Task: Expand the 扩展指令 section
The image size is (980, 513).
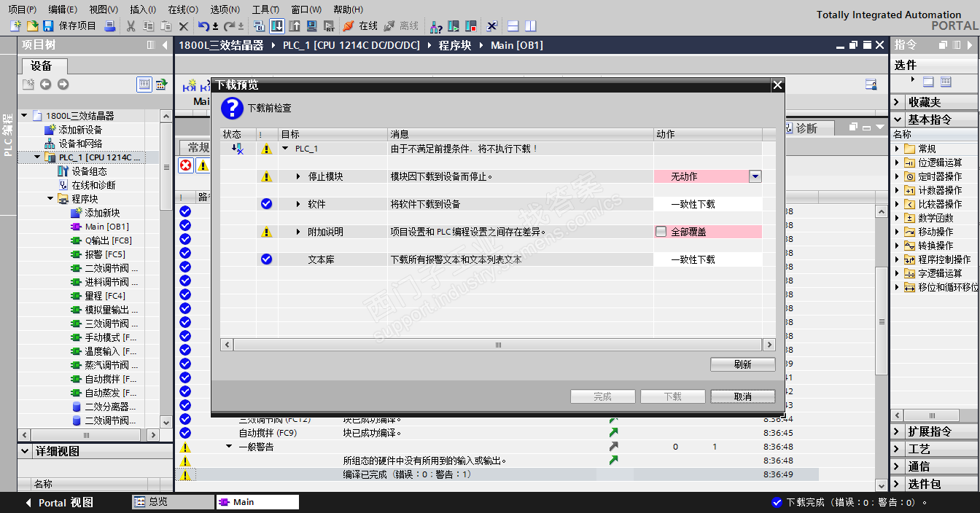Action: tap(898, 431)
